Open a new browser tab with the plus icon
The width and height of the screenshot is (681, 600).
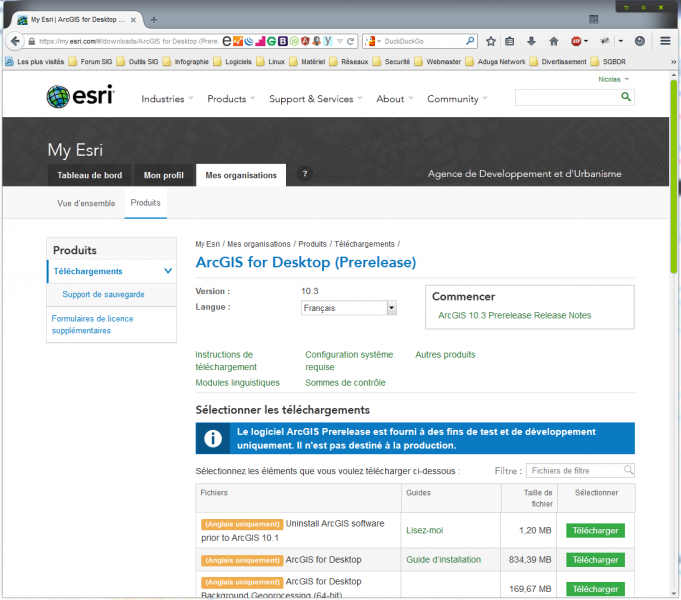click(x=153, y=19)
